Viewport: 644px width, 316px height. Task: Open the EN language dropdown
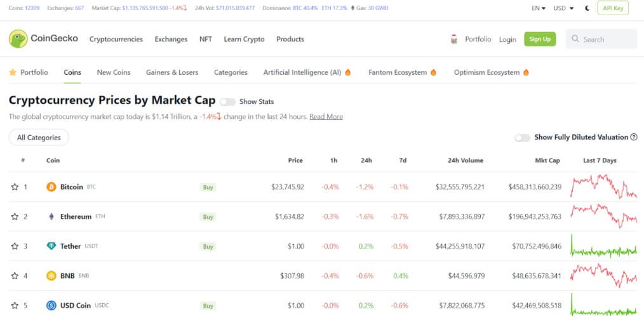click(539, 8)
